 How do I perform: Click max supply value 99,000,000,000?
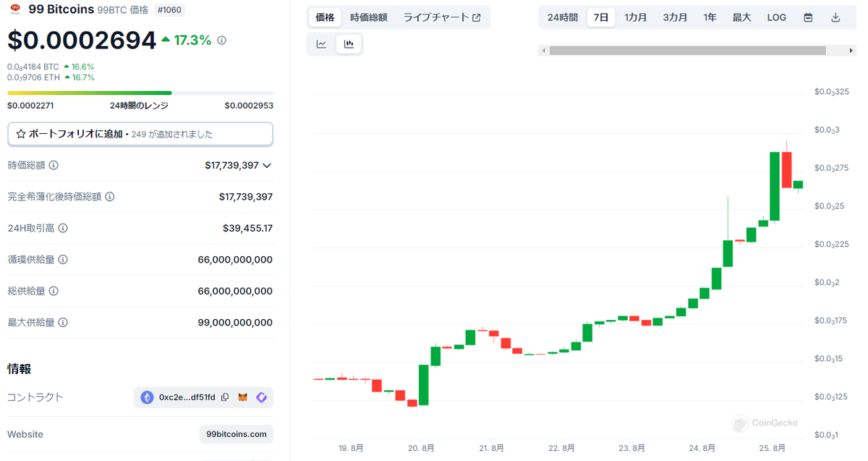235,323
